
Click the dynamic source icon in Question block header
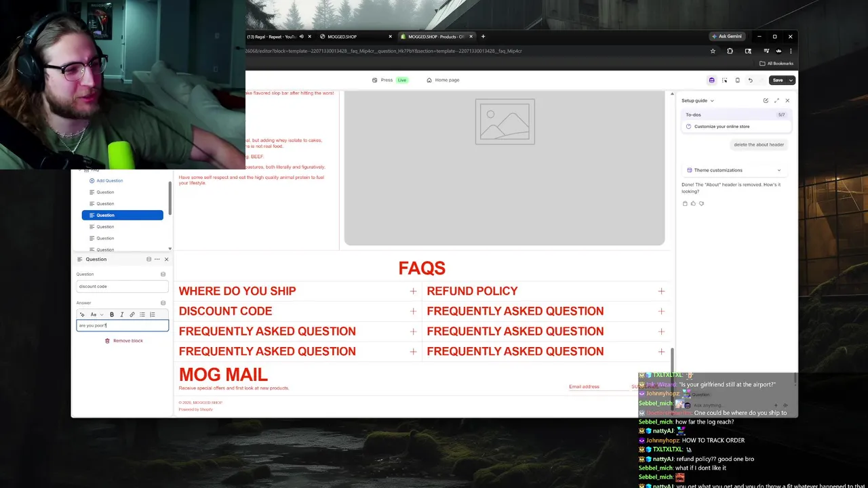[x=149, y=259]
